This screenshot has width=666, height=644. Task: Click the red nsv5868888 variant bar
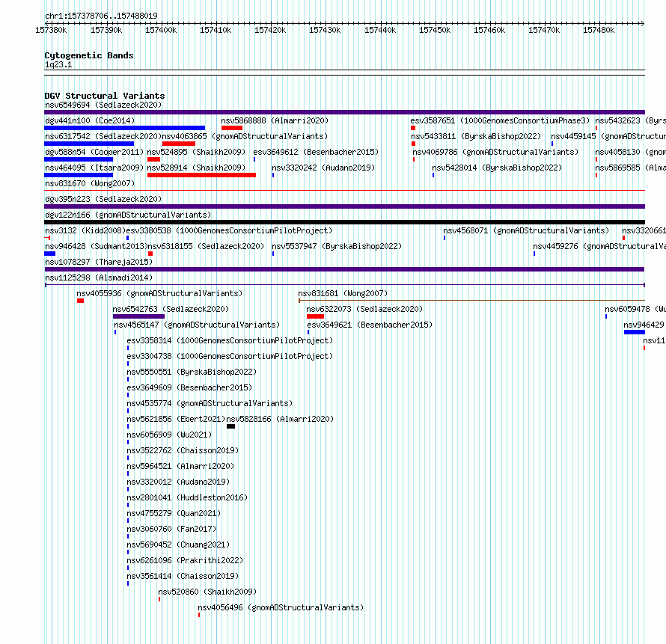[231, 128]
